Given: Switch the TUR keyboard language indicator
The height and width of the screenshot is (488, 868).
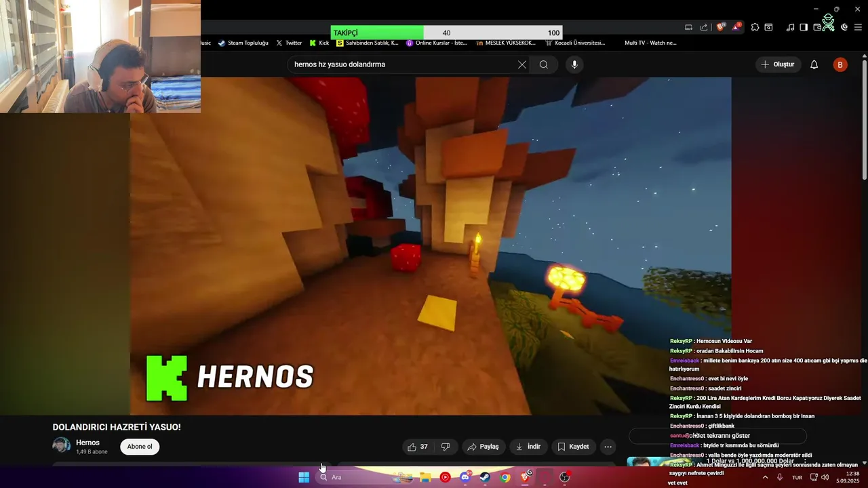Looking at the screenshot, I should (797, 477).
